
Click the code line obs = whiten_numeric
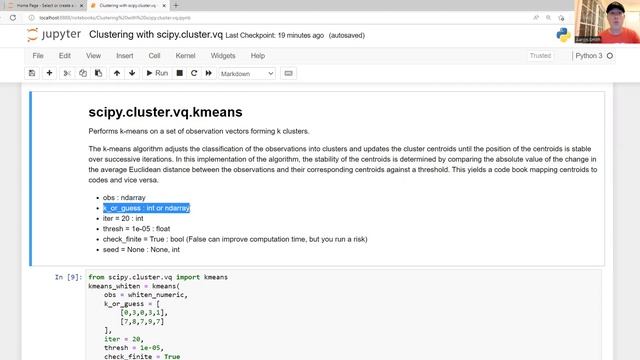(x=146, y=295)
